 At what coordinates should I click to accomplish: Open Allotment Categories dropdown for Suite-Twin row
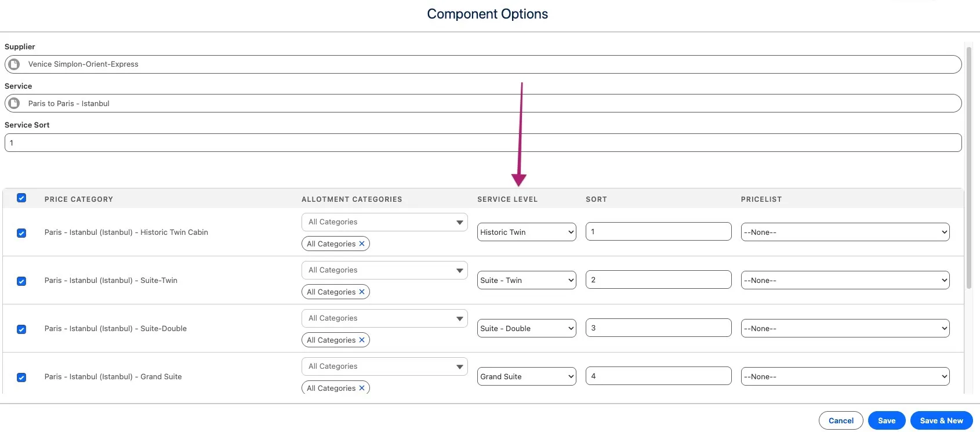click(x=384, y=270)
